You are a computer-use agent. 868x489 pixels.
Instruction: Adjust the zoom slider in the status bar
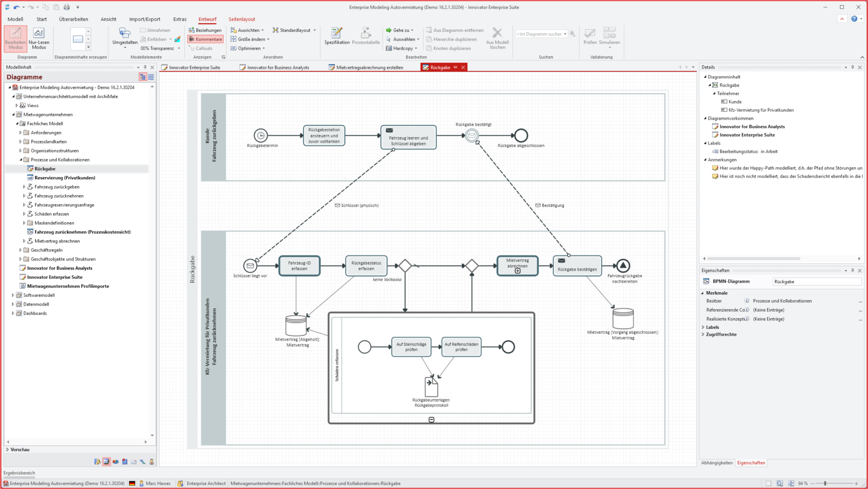coord(825,483)
